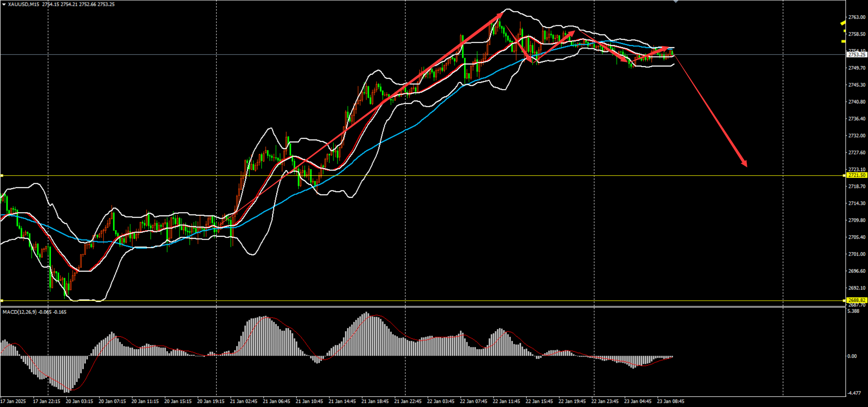Click the 21 Jan 02:45 time label
Image resolution: width=868 pixels, height=407 pixels.
(x=243, y=401)
